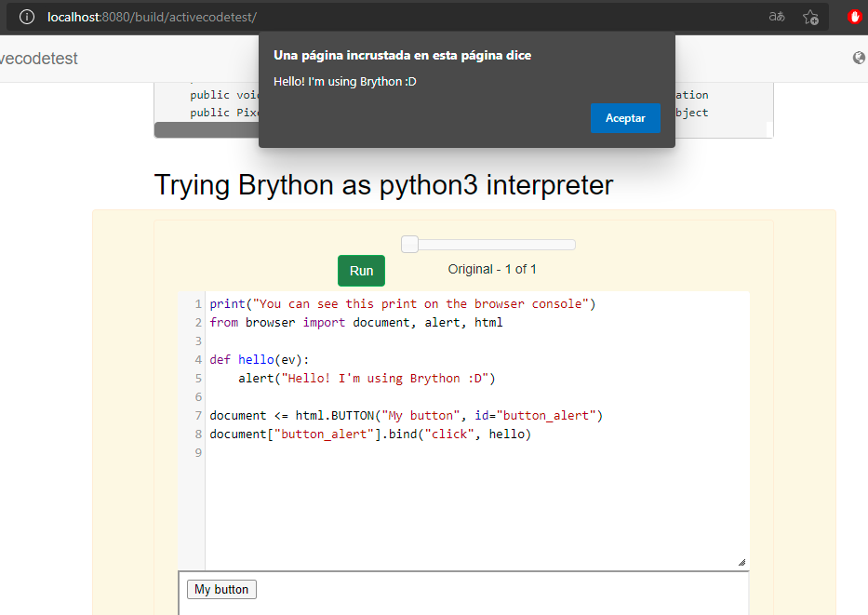Click the 'Original - 1 of 1' label
The image size is (868, 615).
[x=492, y=269]
